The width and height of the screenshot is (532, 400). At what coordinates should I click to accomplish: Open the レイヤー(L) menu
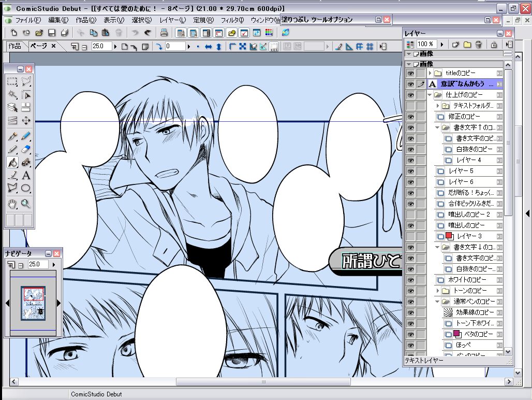(173, 20)
